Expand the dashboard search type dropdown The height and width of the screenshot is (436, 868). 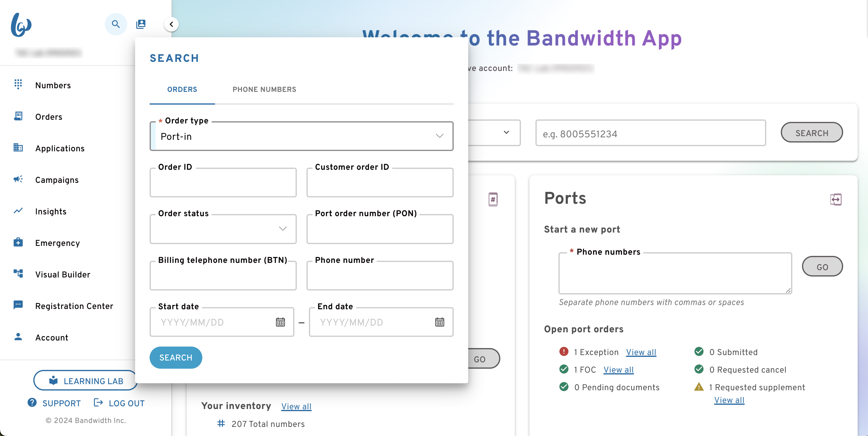[x=506, y=132]
